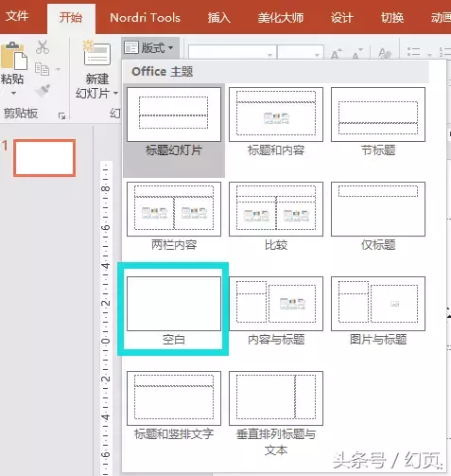The image size is (451, 476).
Task: Open the font size combo box
Action: [x=301, y=52]
